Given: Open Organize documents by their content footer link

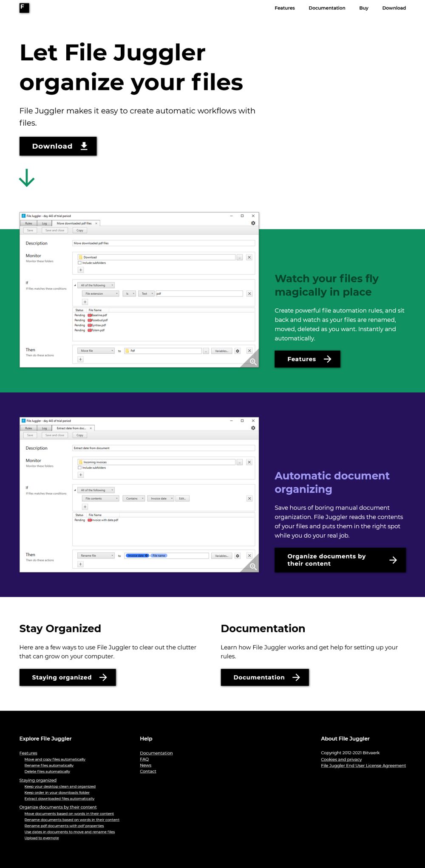Looking at the screenshot, I should 58,807.
